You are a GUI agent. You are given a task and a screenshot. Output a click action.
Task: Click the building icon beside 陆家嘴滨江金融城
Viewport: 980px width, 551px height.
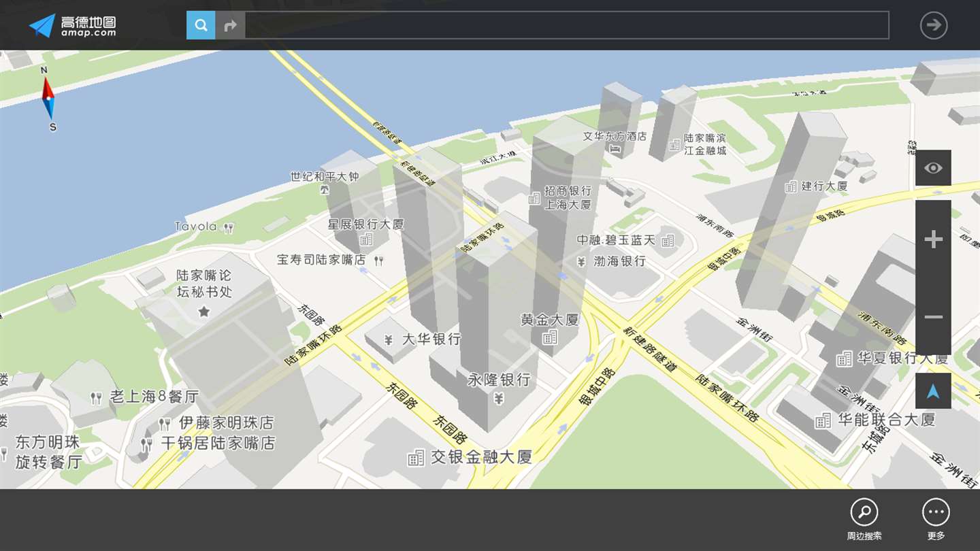[674, 144]
